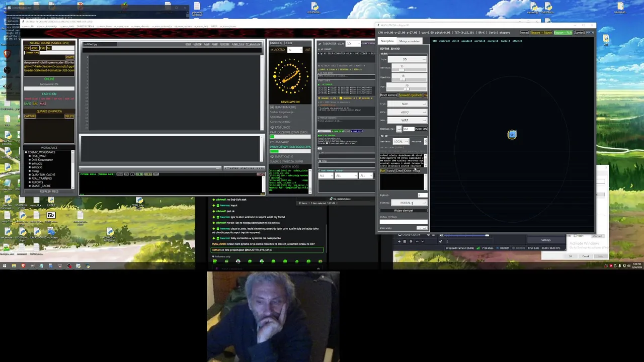Click the SMART CACHE icon
The image size is (644, 362).
[272, 156]
